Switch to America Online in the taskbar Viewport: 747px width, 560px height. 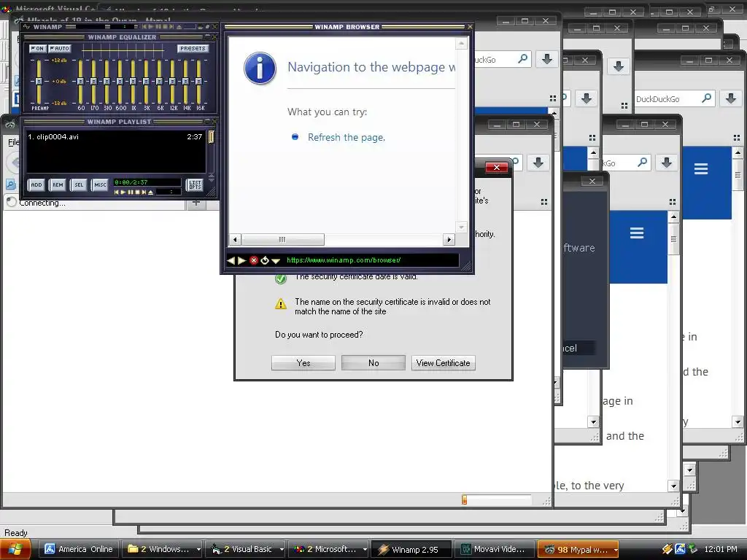pyautogui.click(x=79, y=549)
